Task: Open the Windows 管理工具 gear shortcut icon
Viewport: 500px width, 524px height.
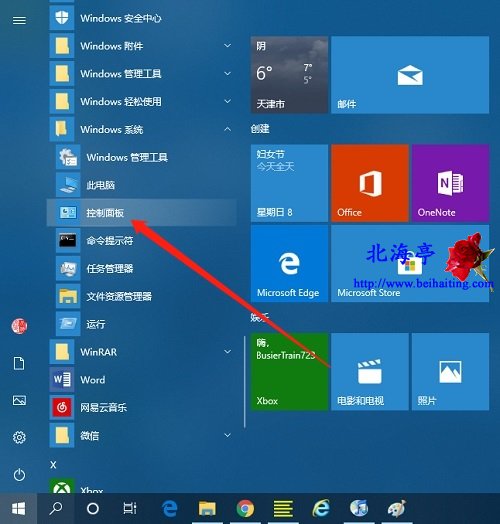Action: [x=68, y=157]
